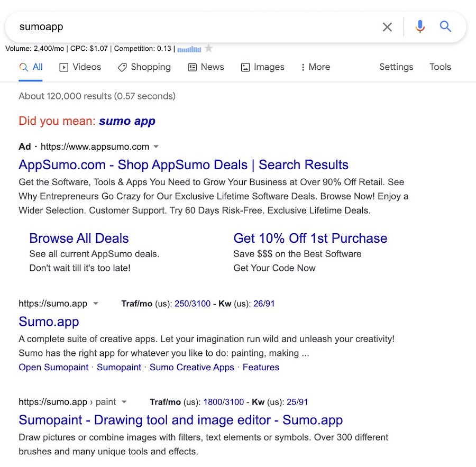Click the 26/91 keyword count
The image size is (476, 467).
[x=264, y=304]
